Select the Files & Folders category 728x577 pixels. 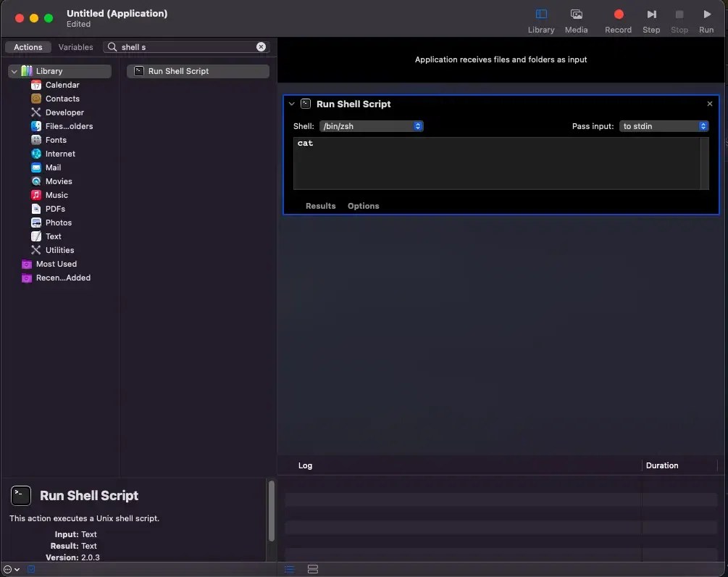pos(69,126)
